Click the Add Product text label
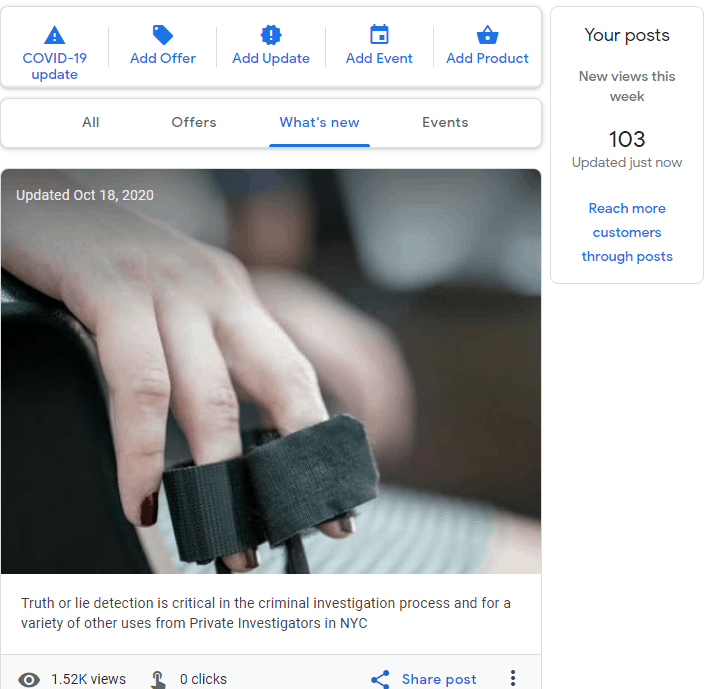 tap(487, 58)
